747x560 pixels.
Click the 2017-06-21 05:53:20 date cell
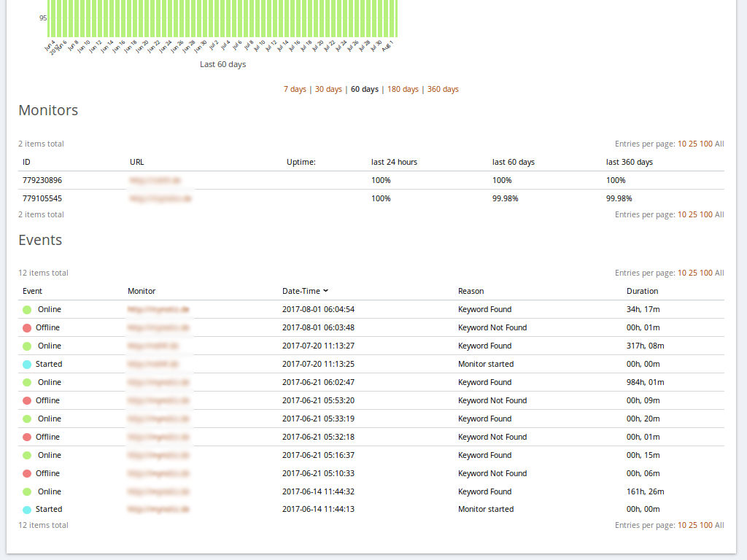pos(318,400)
